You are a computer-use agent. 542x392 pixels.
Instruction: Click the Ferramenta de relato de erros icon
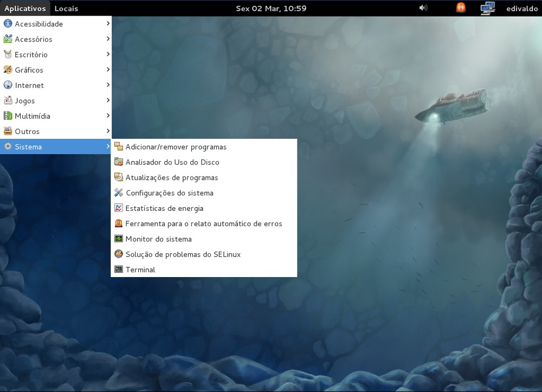(x=118, y=223)
